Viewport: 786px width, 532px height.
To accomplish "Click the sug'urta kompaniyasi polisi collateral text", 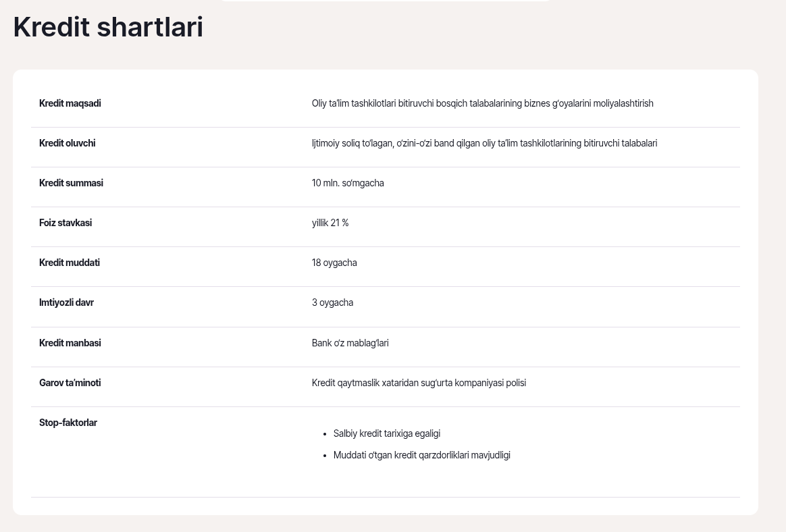I will [x=419, y=383].
